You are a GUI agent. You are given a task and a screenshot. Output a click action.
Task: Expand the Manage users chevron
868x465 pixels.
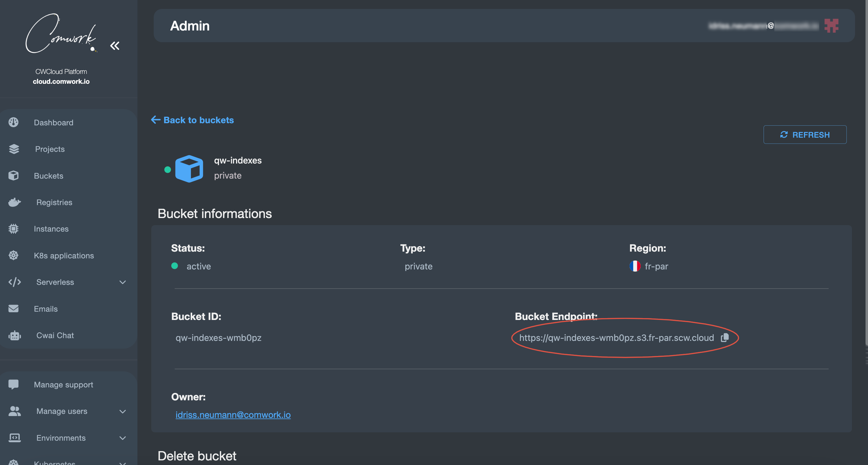point(123,411)
